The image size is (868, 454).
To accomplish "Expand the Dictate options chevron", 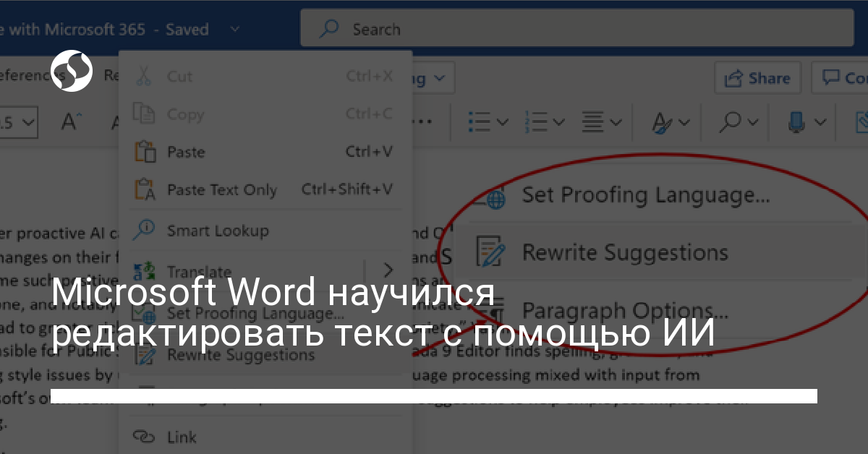I will click(819, 122).
